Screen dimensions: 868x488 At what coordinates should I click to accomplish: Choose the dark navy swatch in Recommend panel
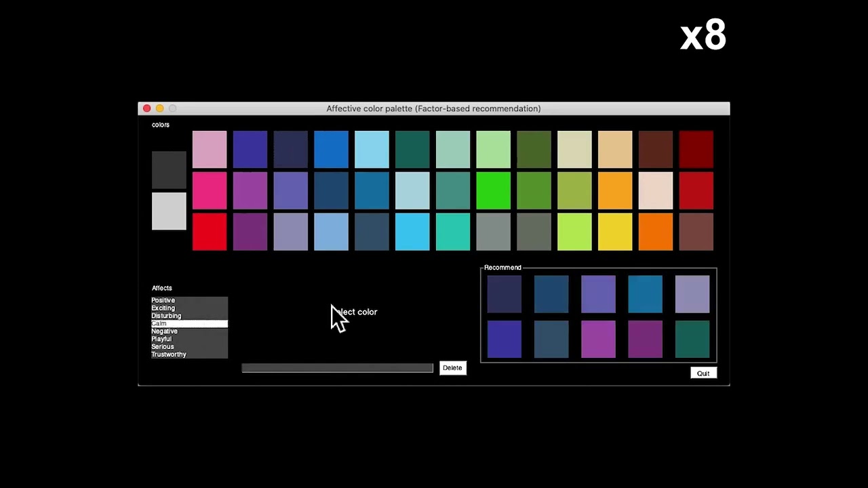(505, 294)
